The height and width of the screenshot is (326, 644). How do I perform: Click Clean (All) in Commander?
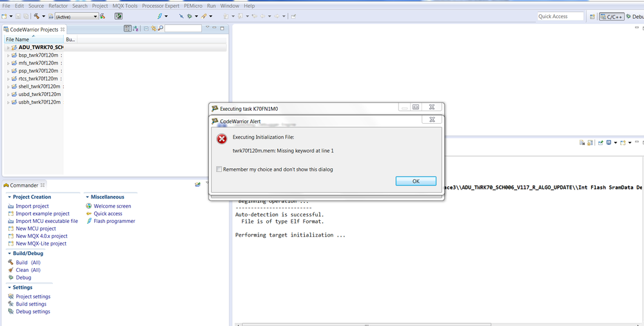pos(28,270)
